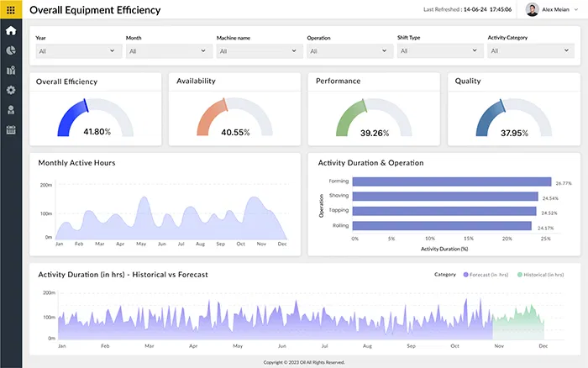
Task: Click the Forming bar in the chart
Action: click(x=451, y=181)
